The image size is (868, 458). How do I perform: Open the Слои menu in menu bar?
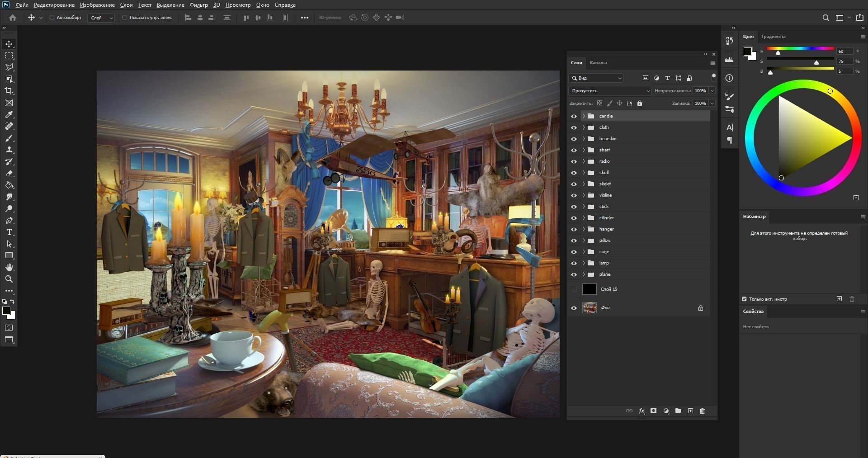(126, 5)
